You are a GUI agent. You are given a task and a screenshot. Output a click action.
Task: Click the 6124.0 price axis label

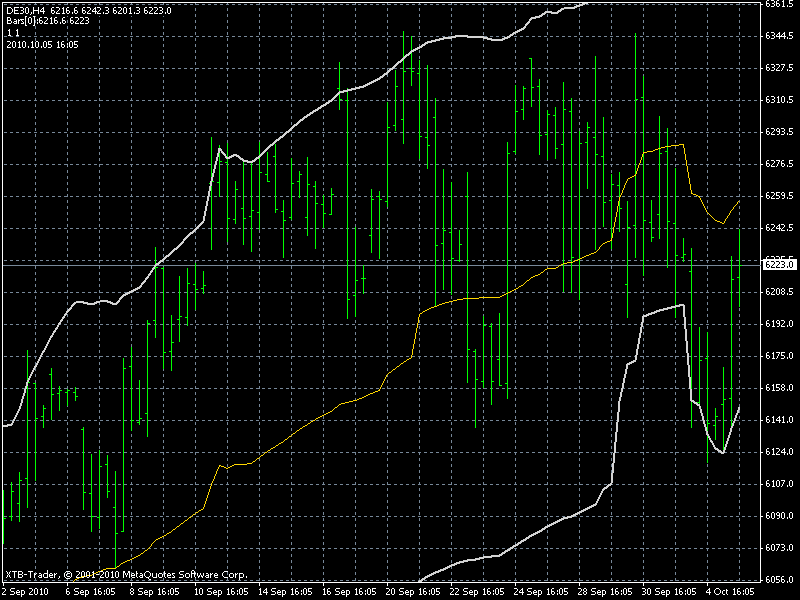coord(779,452)
